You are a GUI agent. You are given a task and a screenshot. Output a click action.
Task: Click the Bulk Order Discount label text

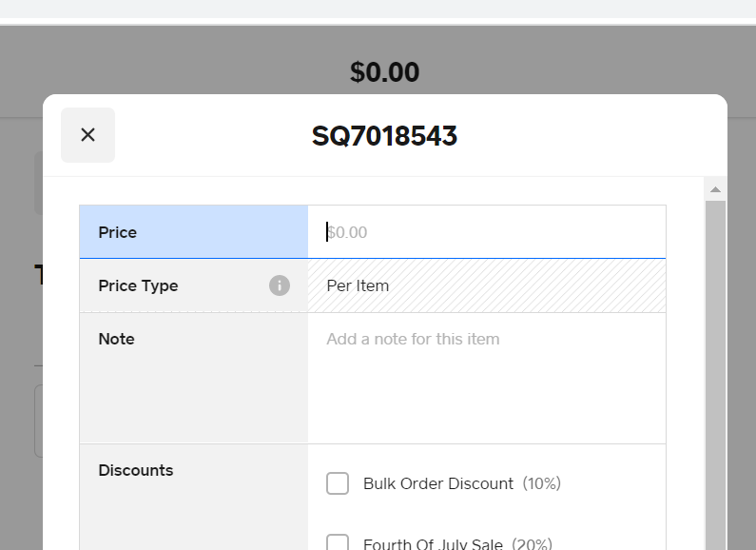438,483
